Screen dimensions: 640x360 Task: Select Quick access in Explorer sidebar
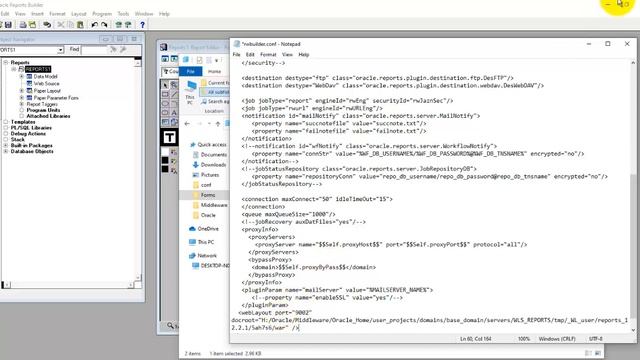212,144
